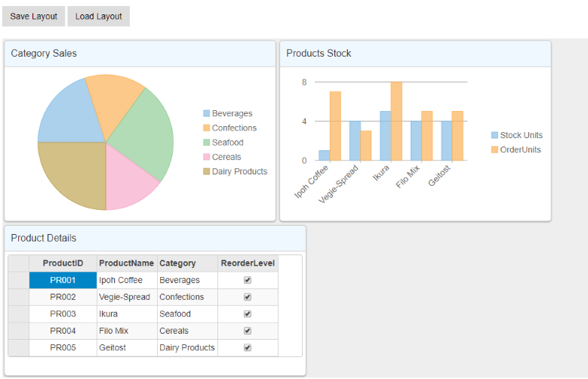This screenshot has width=588, height=379.
Task: Click the Beverages legend color swatch
Action: click(206, 113)
